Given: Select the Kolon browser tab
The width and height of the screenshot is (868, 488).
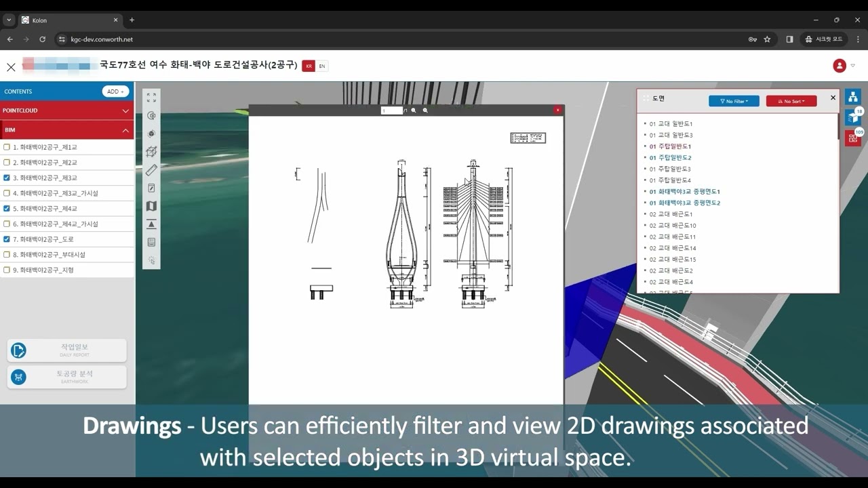Looking at the screenshot, I should click(x=70, y=20).
